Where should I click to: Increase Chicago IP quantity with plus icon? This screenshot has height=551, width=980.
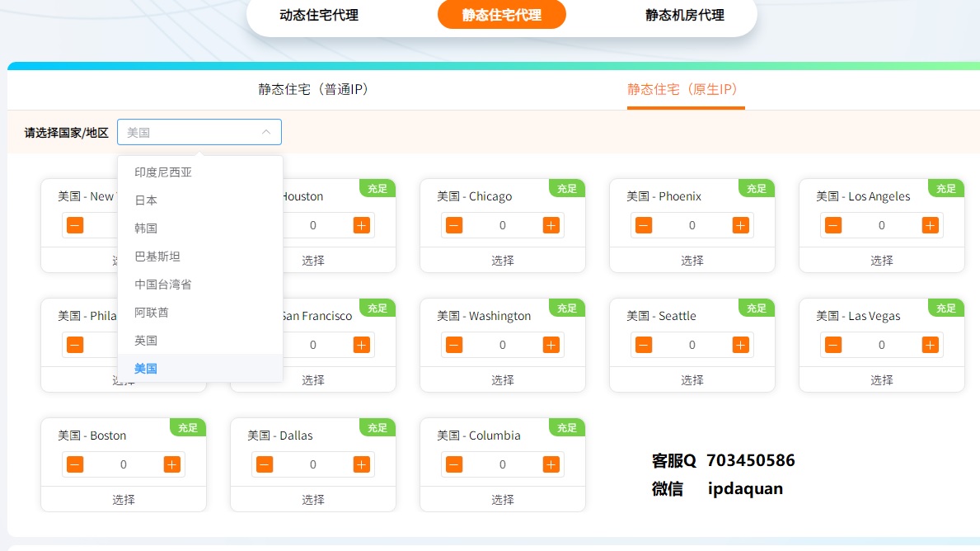(x=551, y=225)
